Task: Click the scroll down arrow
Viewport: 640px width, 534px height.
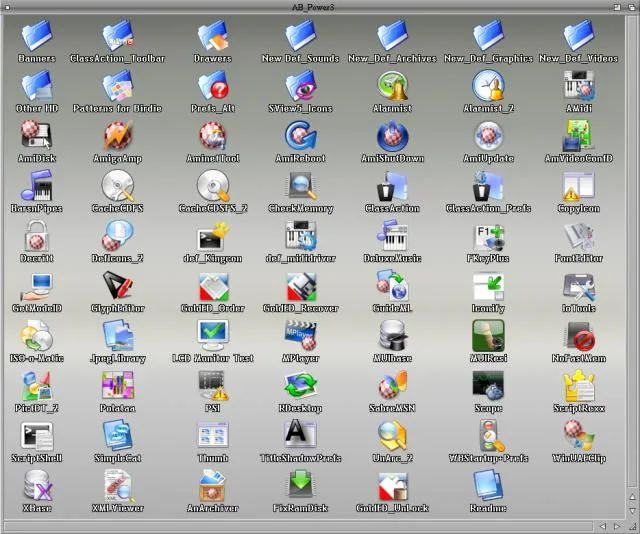Action: 631,510
